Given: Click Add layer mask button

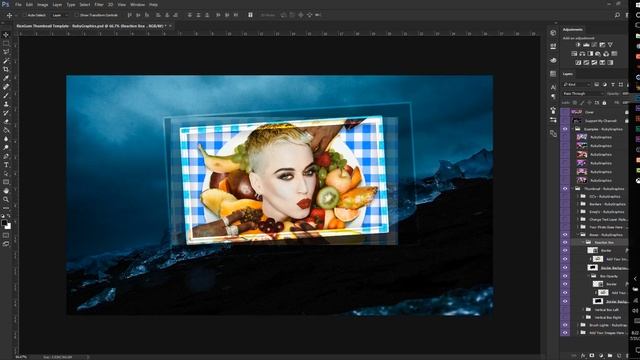Looking at the screenshot, I should click(x=592, y=356).
